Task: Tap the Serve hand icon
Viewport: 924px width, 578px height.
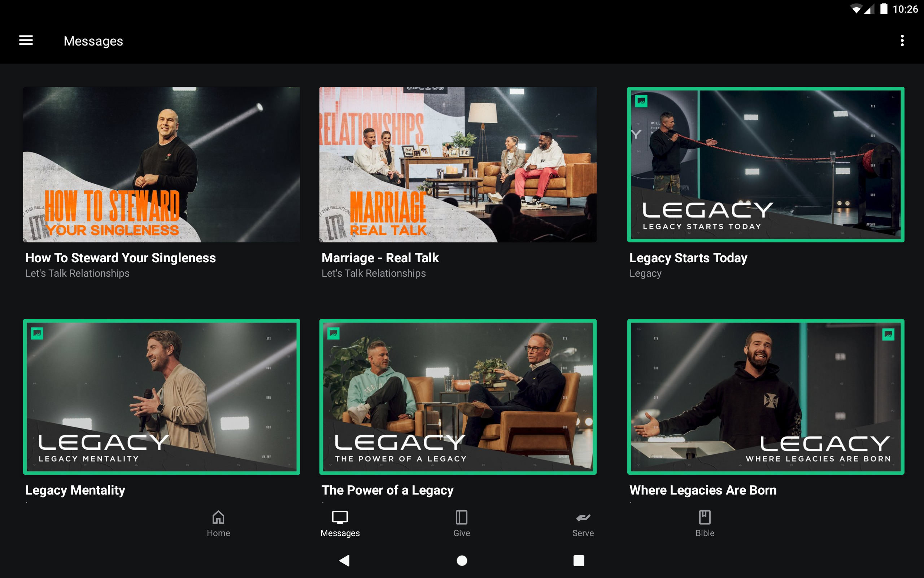Action: click(583, 518)
